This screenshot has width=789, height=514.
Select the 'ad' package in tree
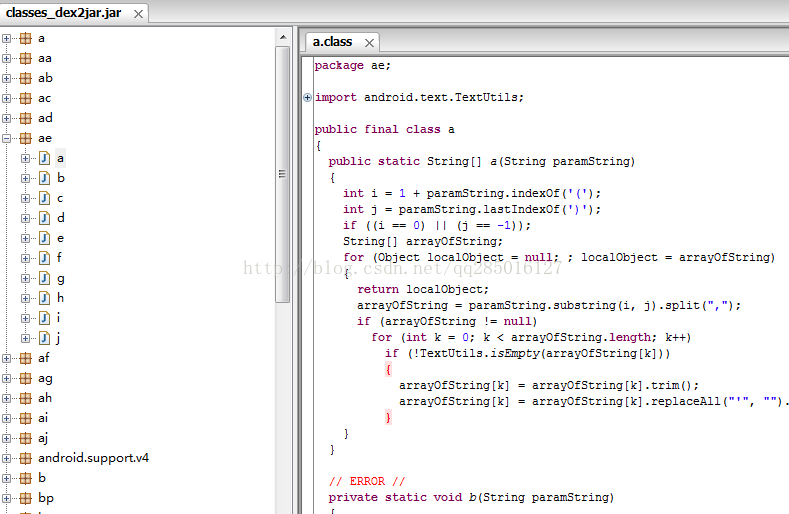(x=45, y=118)
